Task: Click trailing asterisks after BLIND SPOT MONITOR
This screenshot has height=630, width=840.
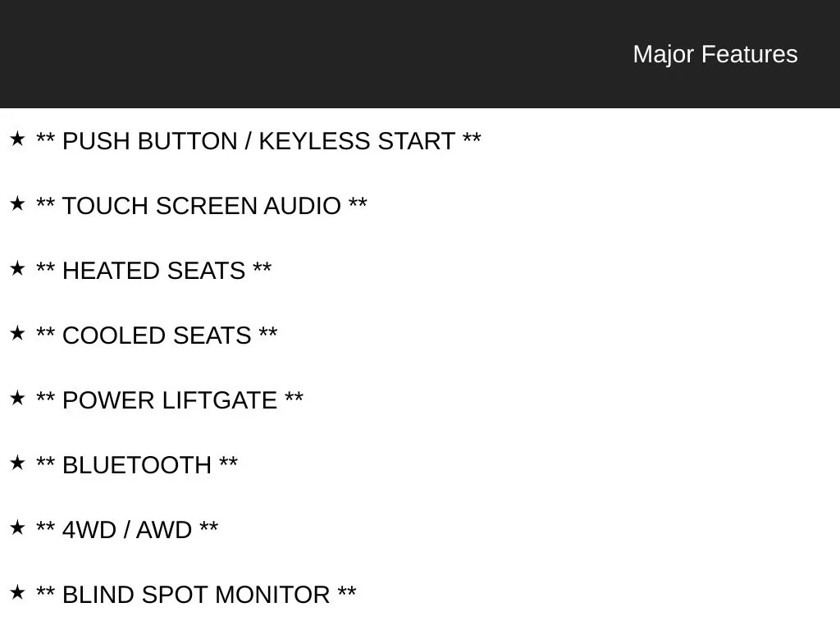Action: pyautogui.click(x=347, y=591)
